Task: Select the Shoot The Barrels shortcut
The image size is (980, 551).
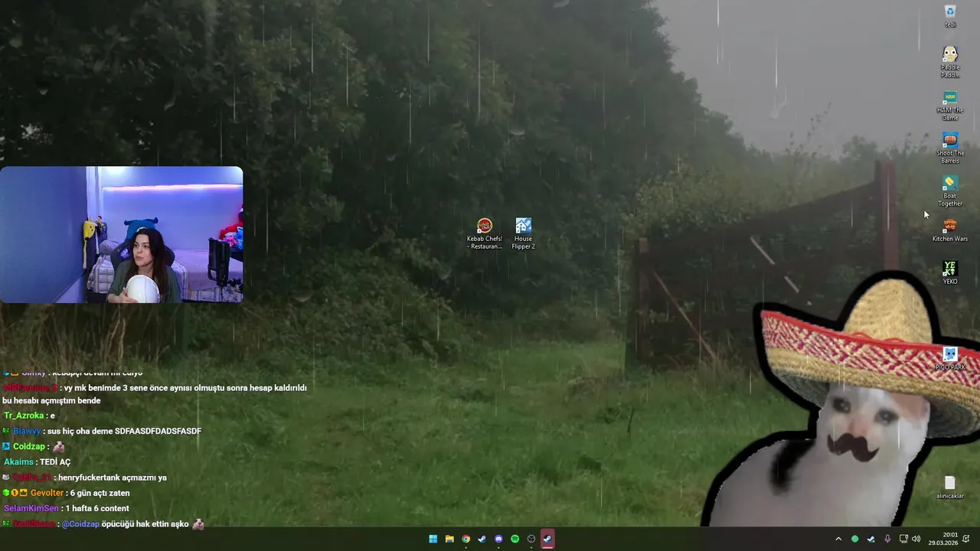Action: [x=950, y=148]
